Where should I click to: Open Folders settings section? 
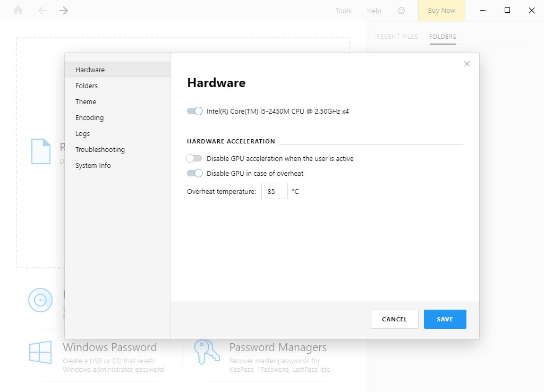coord(117,86)
